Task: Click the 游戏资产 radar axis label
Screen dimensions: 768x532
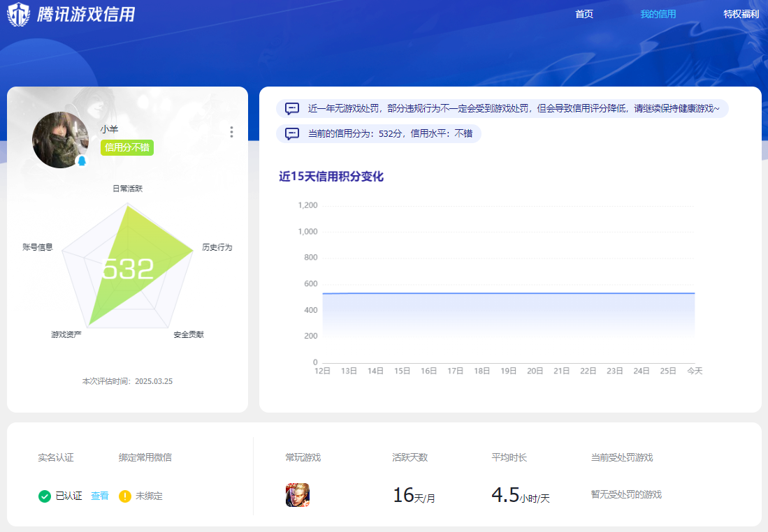Action: tap(66, 334)
